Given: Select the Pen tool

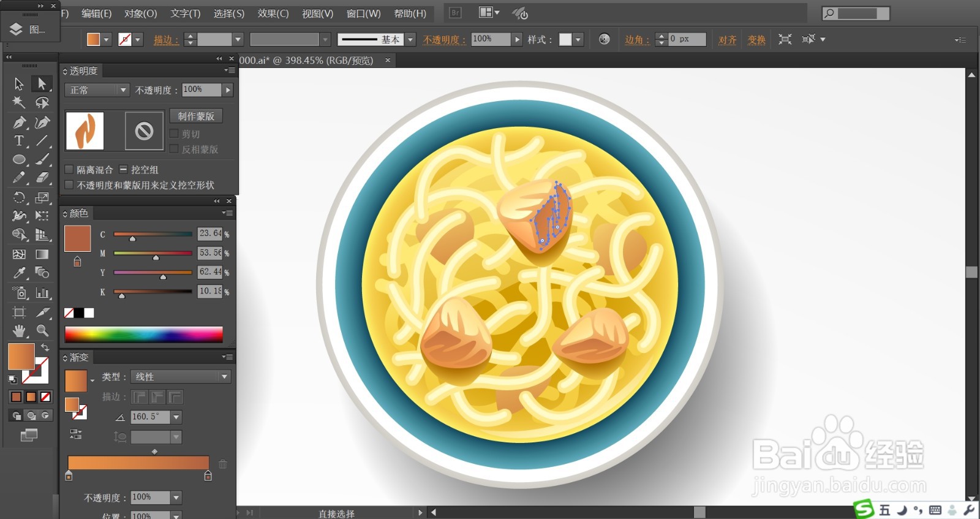Looking at the screenshot, I should click(19, 122).
